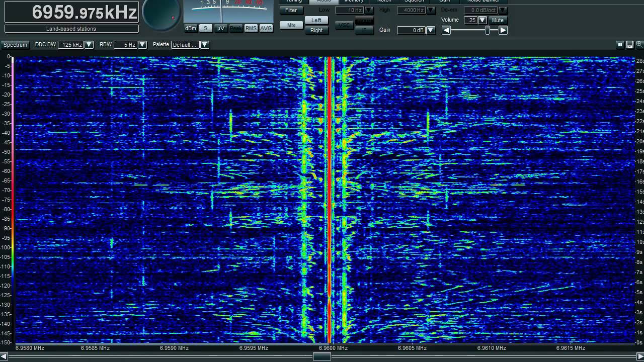Switch meter units to µV
This screenshot has width=644, height=362.
(x=220, y=28)
